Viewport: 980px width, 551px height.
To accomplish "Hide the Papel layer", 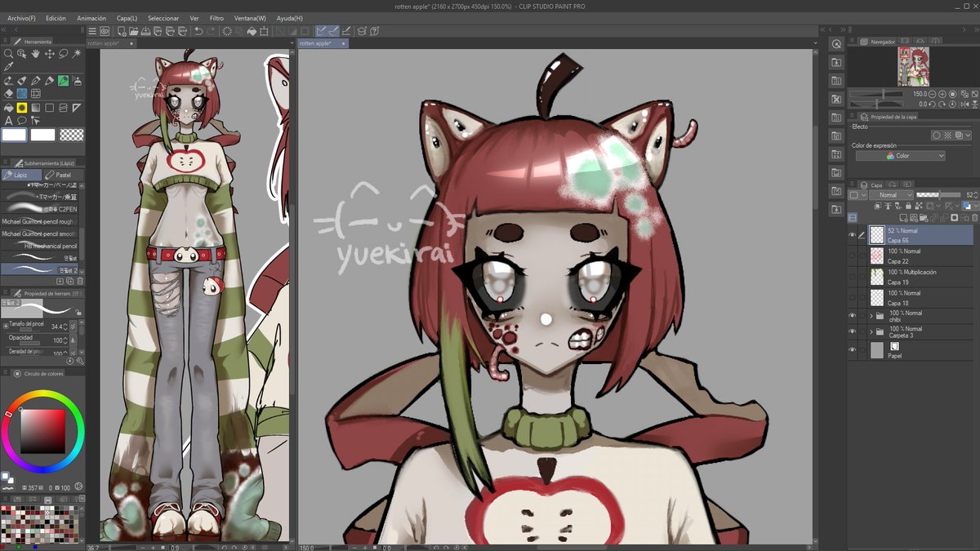I will click(x=852, y=350).
